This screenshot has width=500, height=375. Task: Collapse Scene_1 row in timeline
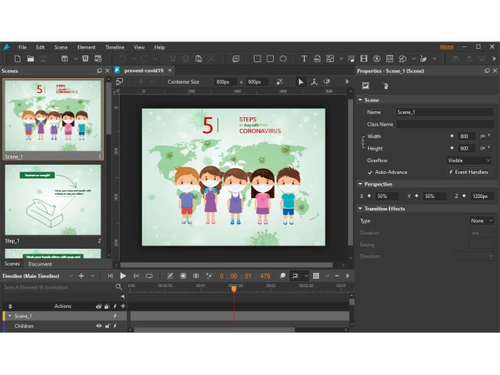tap(10, 316)
